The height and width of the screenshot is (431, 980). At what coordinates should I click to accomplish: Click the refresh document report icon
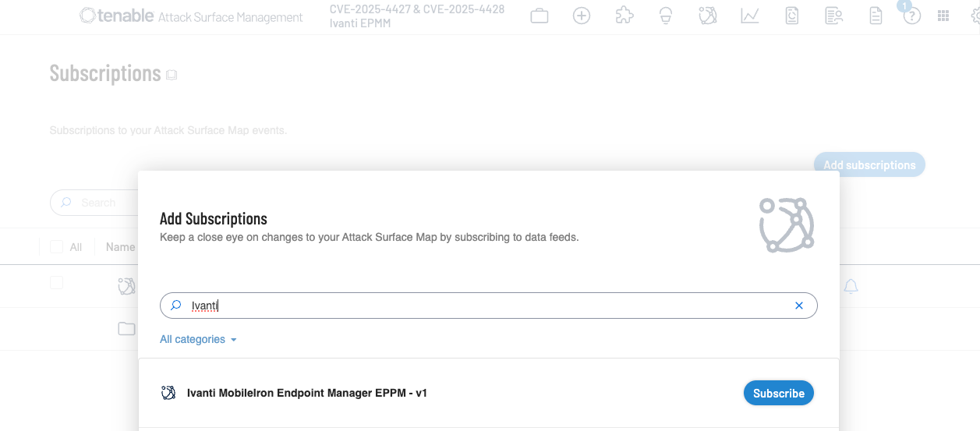[792, 16]
